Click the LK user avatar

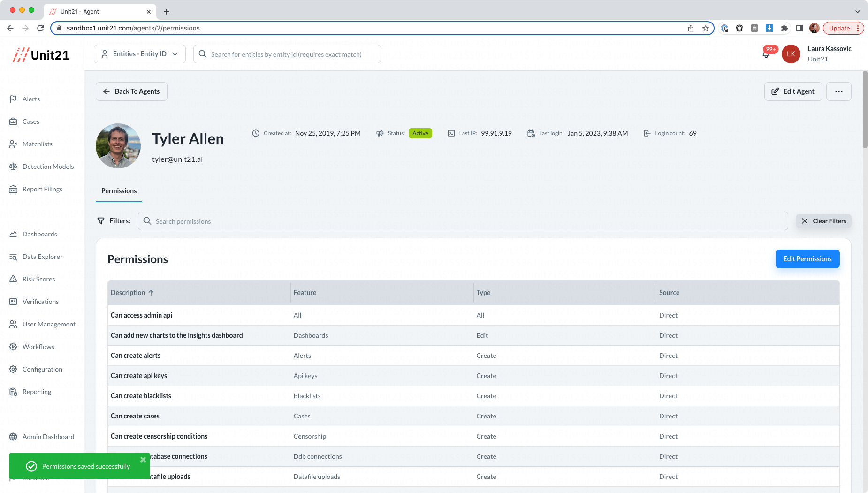pos(791,54)
